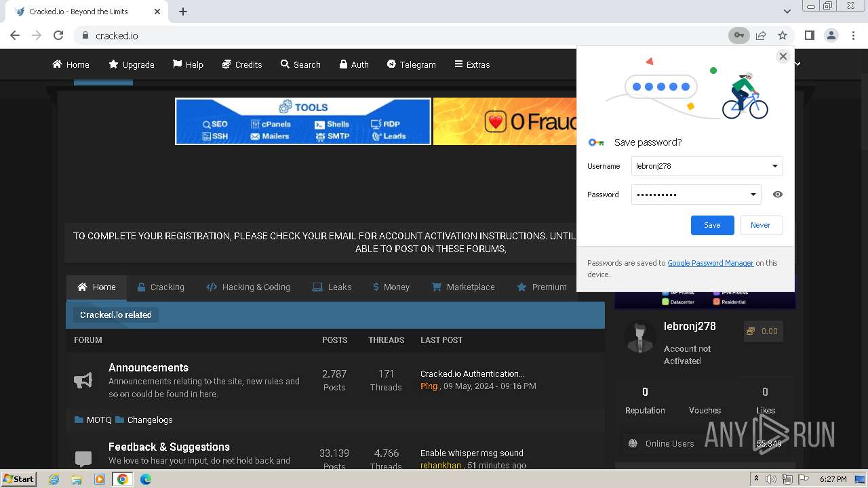Click the Announcements megaphone icon
The image size is (868, 488).
[x=83, y=380]
